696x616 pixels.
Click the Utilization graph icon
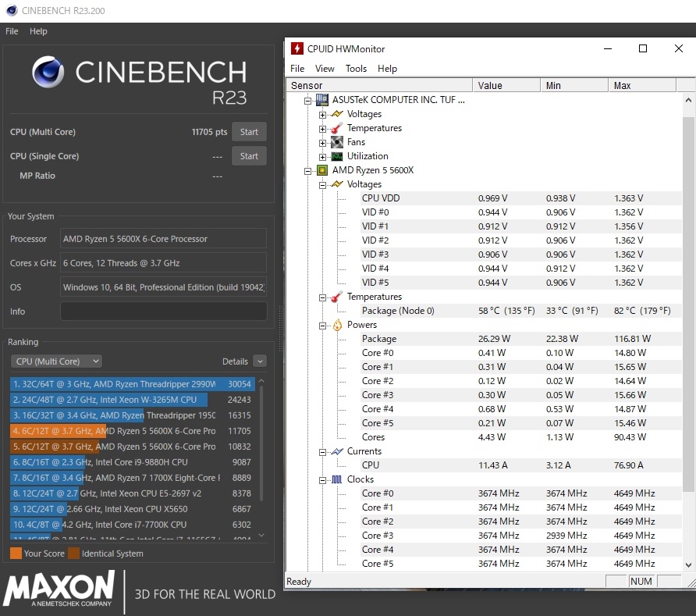[337, 156]
